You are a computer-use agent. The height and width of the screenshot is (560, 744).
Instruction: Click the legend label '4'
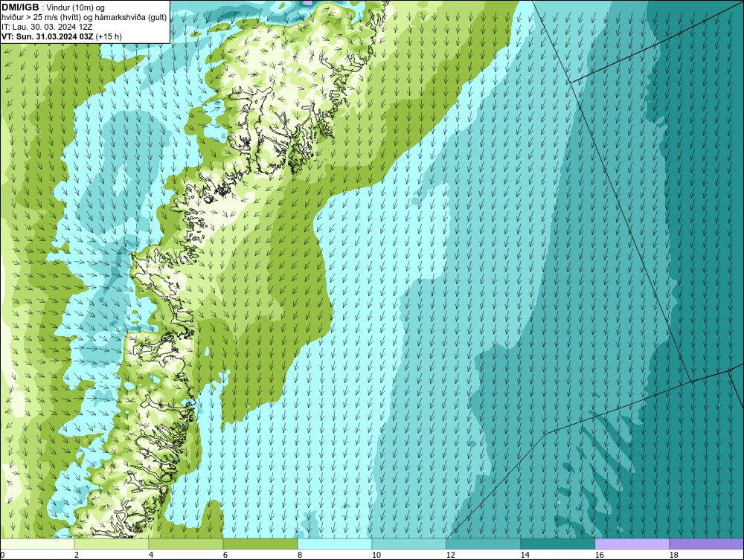pyautogui.click(x=151, y=555)
